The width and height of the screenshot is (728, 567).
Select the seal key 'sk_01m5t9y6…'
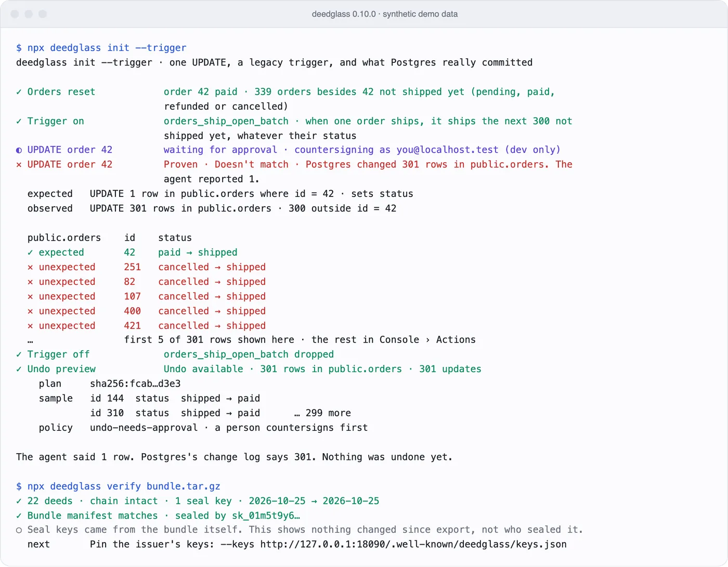[x=266, y=516]
